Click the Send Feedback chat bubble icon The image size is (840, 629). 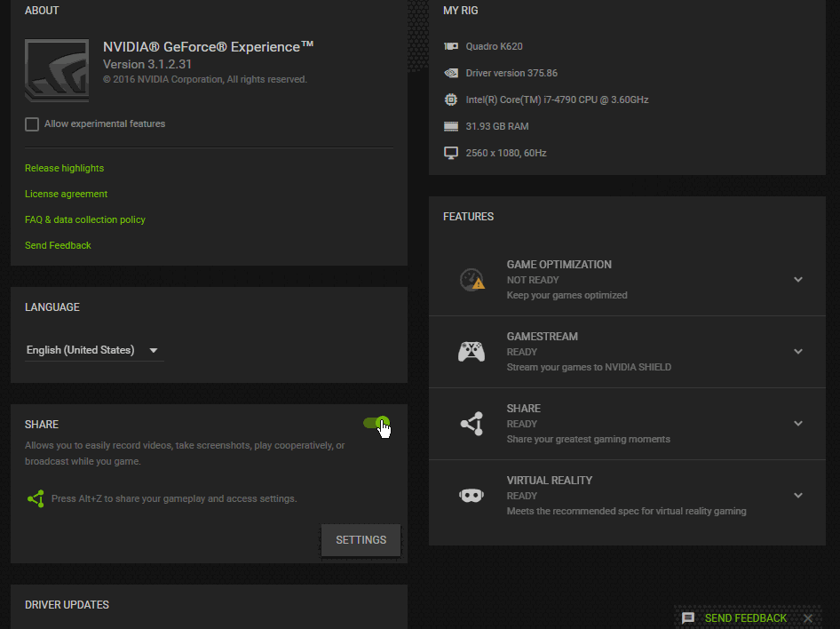688,618
